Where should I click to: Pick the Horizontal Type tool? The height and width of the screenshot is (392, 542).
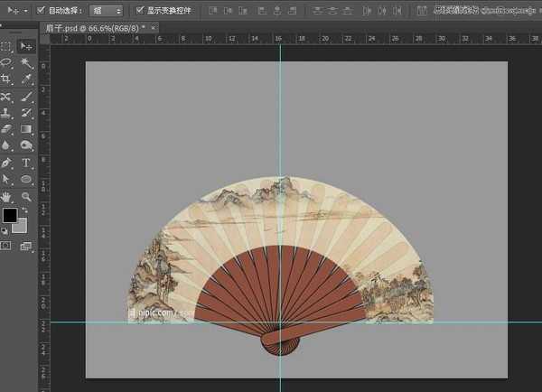(26, 163)
